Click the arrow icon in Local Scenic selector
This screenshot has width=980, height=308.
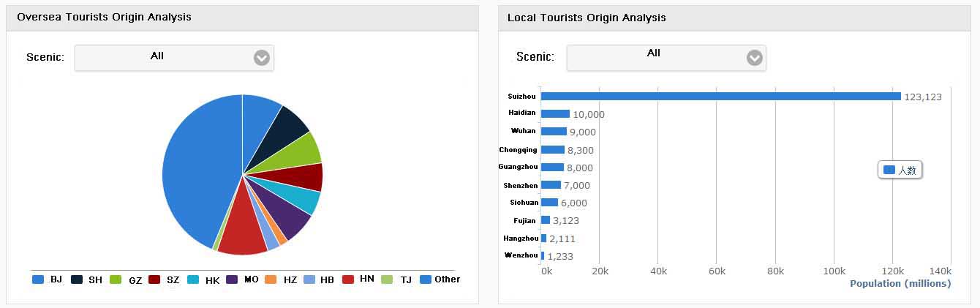(754, 58)
